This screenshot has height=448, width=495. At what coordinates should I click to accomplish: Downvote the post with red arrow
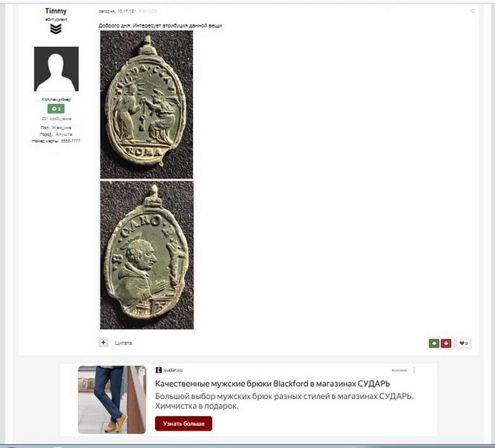coord(445,343)
